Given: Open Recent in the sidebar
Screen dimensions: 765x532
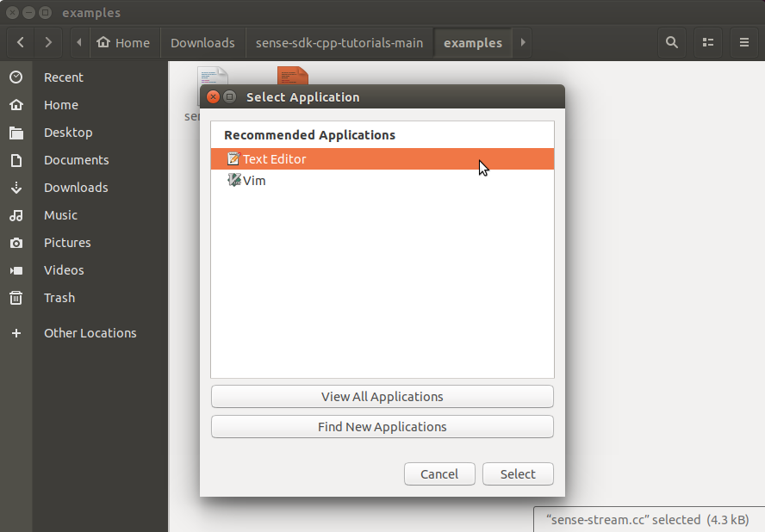Looking at the screenshot, I should coord(64,77).
